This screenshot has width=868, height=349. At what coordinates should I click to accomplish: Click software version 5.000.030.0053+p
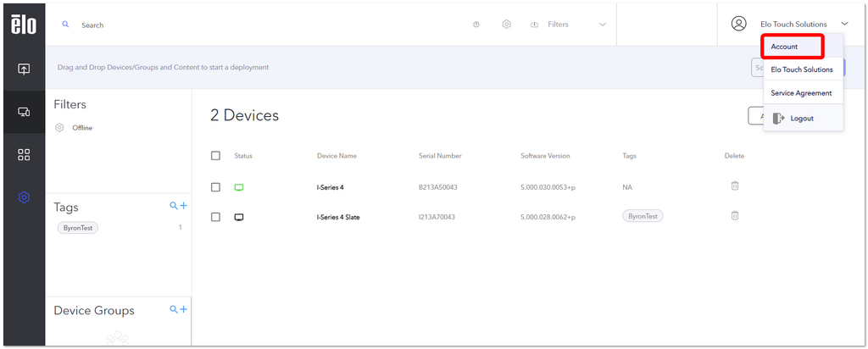tap(548, 187)
